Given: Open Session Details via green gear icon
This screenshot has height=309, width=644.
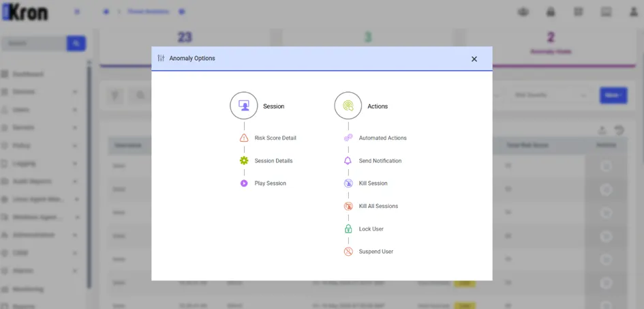Looking at the screenshot, I should pyautogui.click(x=244, y=161).
